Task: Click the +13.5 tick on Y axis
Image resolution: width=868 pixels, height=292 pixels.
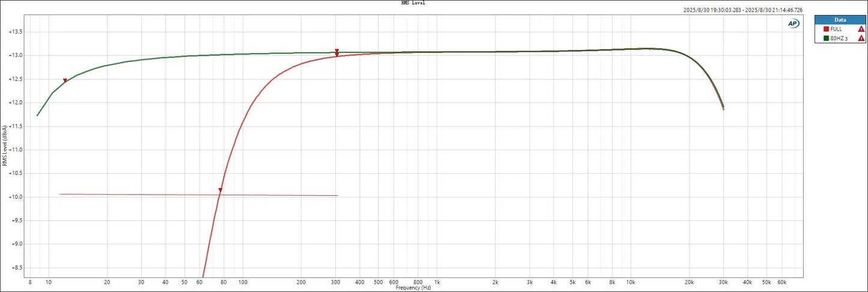Action: 16,32
